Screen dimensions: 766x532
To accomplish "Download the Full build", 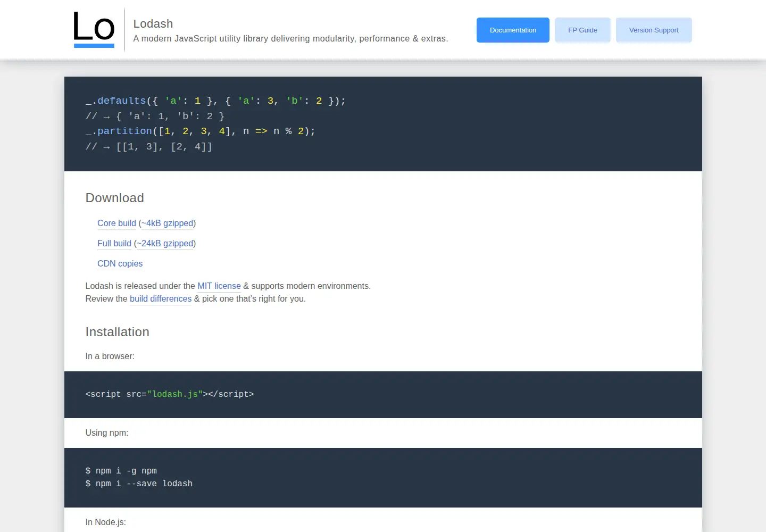I will point(114,244).
